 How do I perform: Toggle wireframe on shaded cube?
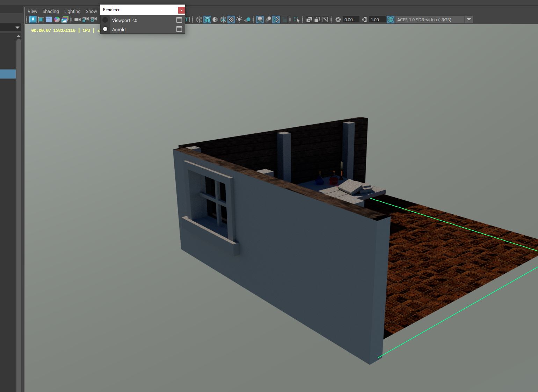pyautogui.click(x=223, y=20)
